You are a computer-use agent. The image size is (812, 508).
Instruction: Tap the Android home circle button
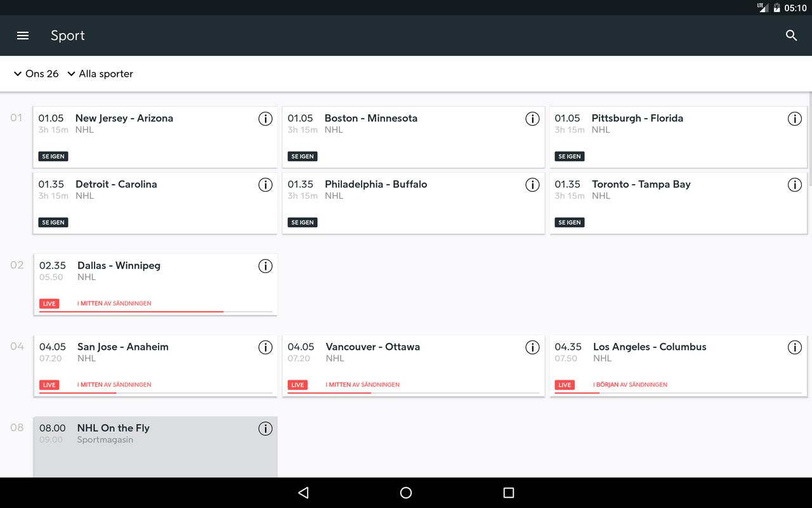click(x=406, y=493)
